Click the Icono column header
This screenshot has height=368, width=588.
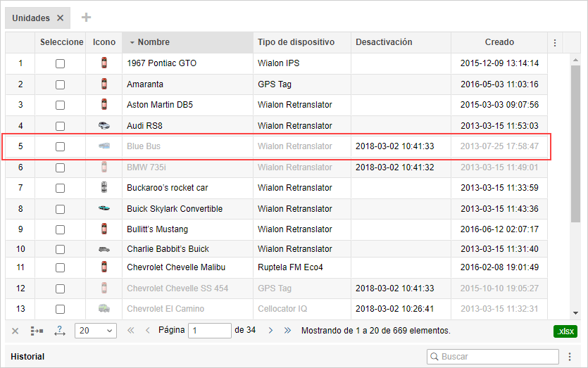pos(104,42)
